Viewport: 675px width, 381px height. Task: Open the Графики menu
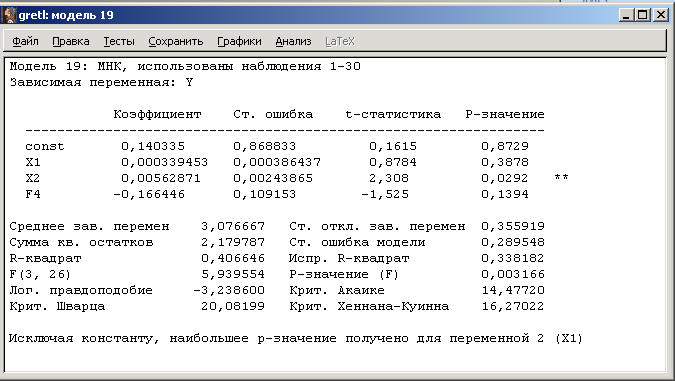[x=239, y=41]
